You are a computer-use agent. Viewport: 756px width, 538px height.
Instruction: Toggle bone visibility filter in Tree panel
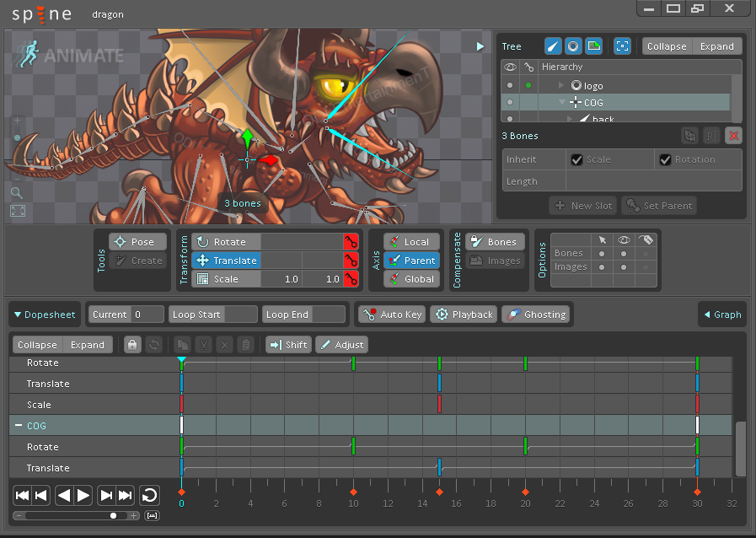click(554, 46)
